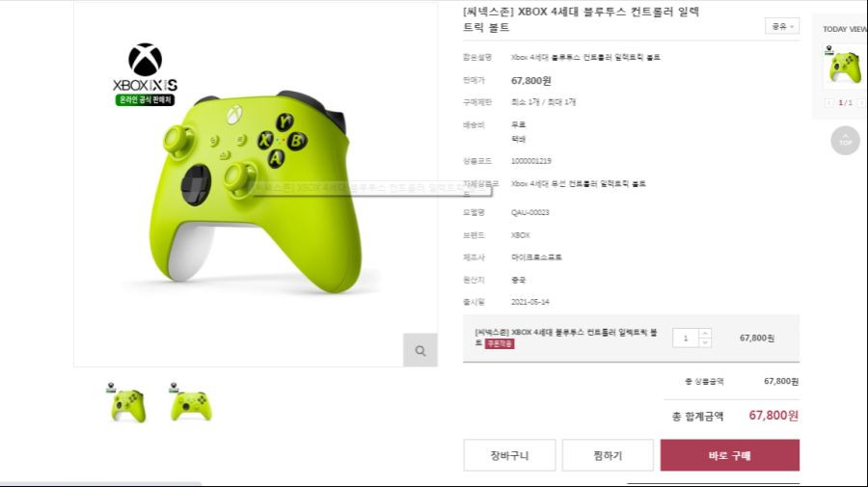
Task: Click the horizontal scrollbar at page bottom
Action: 100,484
